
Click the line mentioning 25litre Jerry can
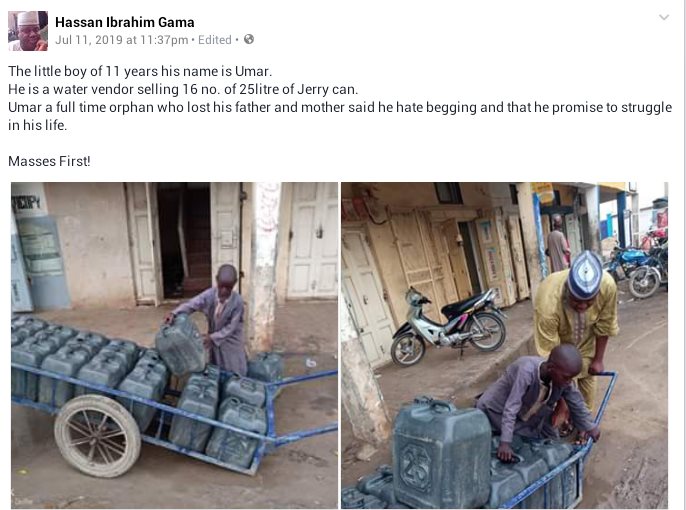point(183,89)
